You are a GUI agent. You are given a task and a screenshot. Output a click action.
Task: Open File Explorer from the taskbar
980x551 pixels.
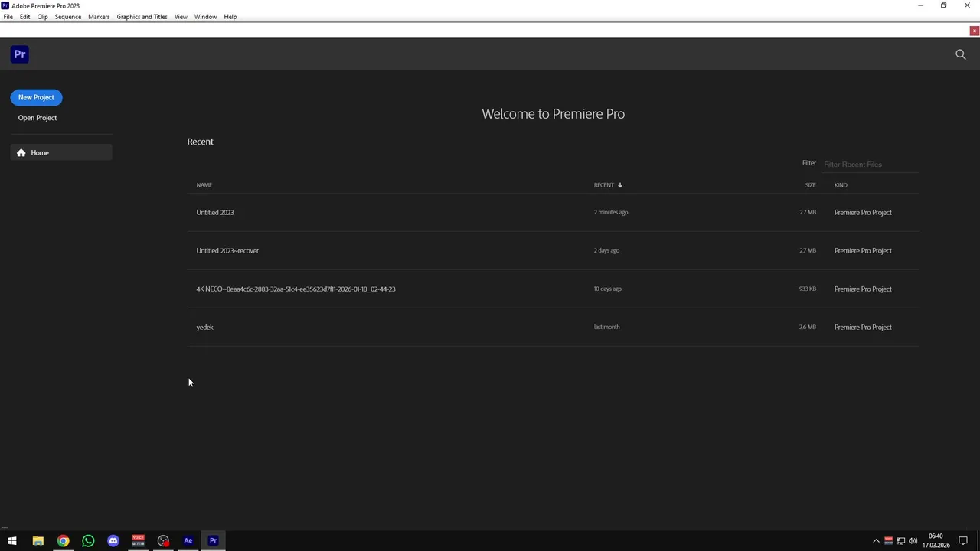coord(38,541)
